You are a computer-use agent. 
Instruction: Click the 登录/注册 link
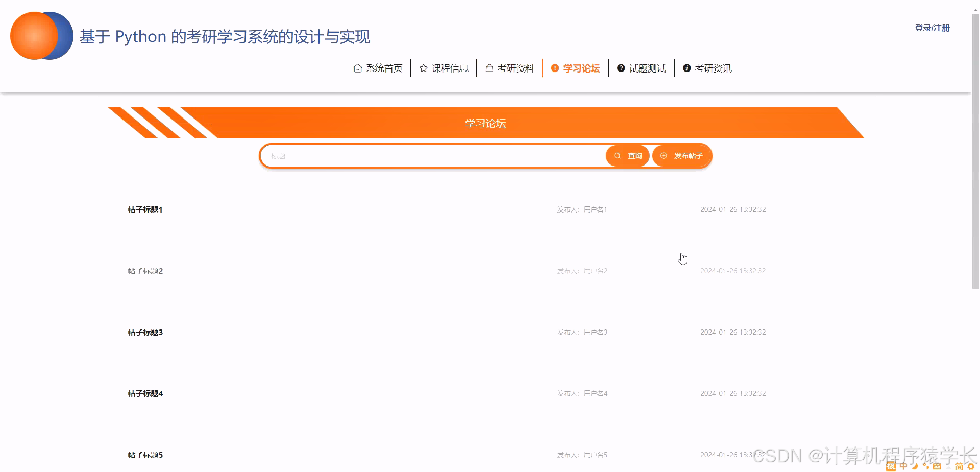(x=932, y=28)
